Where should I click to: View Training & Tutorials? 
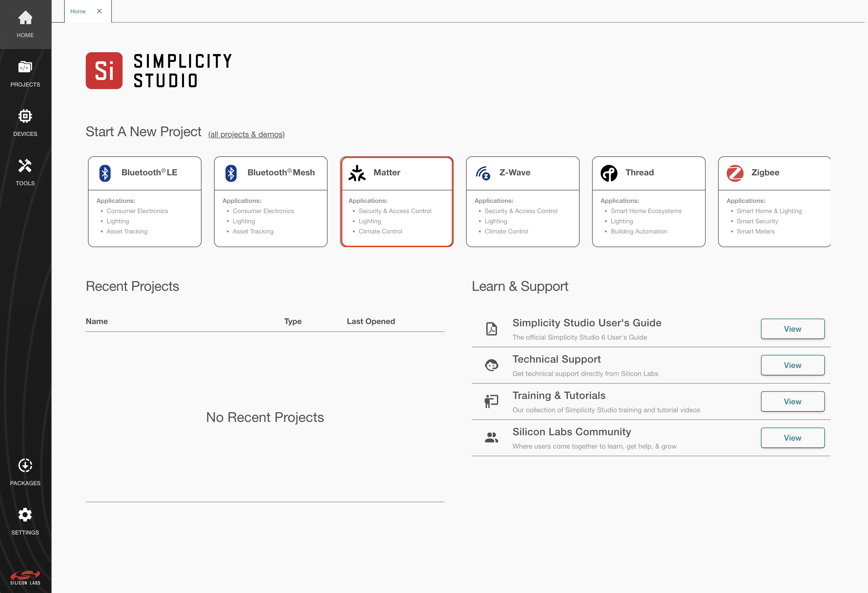tap(792, 401)
